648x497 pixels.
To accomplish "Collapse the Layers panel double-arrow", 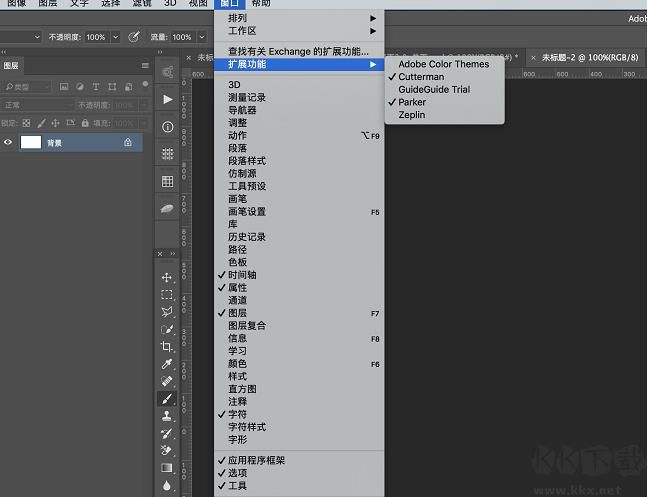I will 4,52.
